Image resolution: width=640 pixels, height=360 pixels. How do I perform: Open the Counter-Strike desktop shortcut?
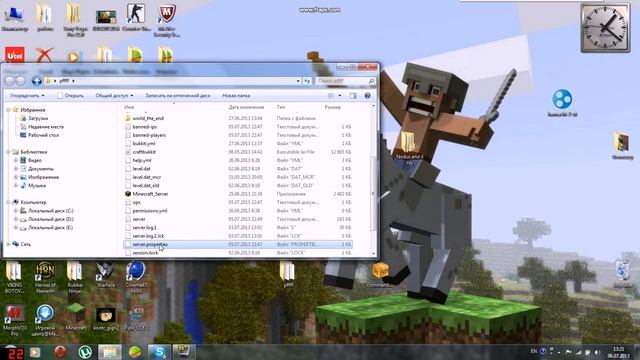coord(136,18)
